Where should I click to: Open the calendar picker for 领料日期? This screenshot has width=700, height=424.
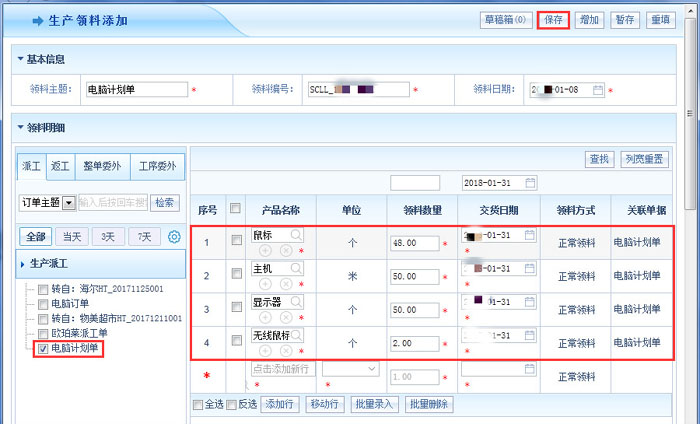tap(598, 90)
